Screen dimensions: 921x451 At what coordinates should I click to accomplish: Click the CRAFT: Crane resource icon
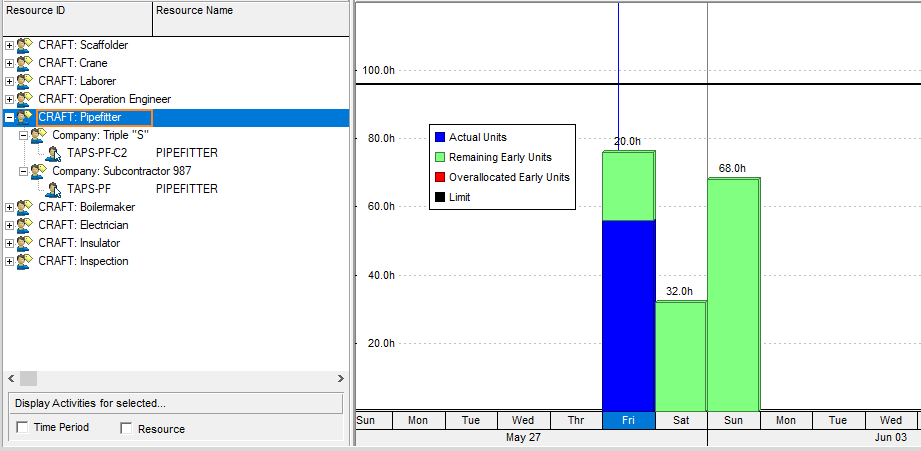coord(25,63)
